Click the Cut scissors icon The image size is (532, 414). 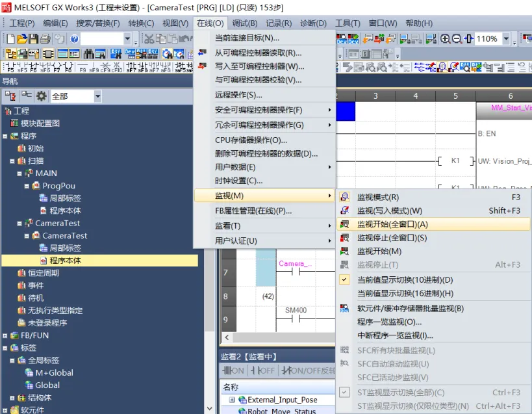(x=149, y=39)
